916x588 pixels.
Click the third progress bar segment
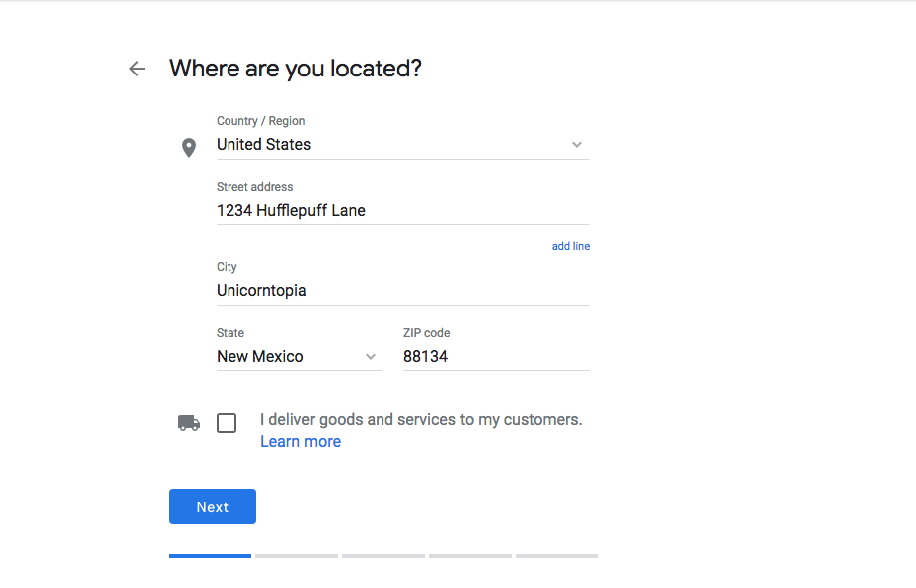click(382, 556)
